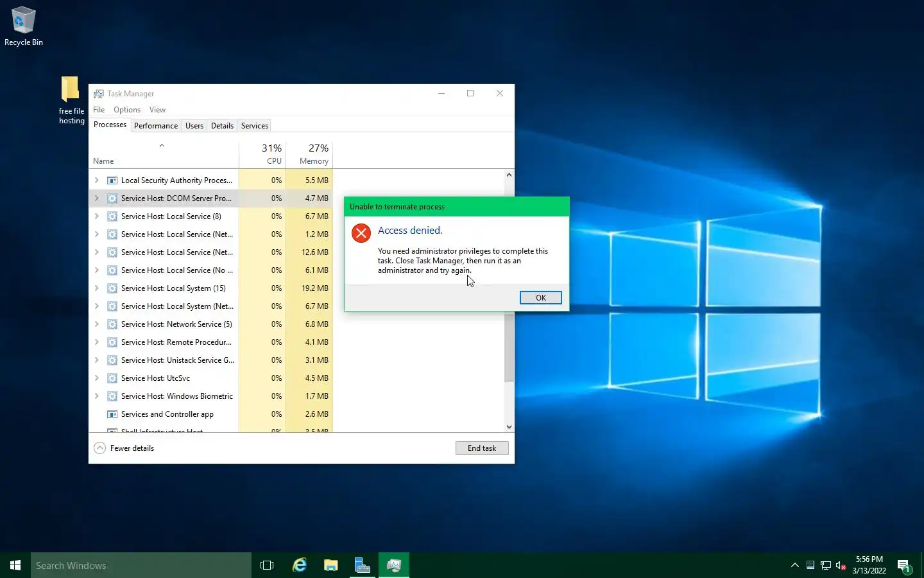Select the 12.6 MB memory cell
The height and width of the screenshot is (578, 924).
[x=309, y=252]
